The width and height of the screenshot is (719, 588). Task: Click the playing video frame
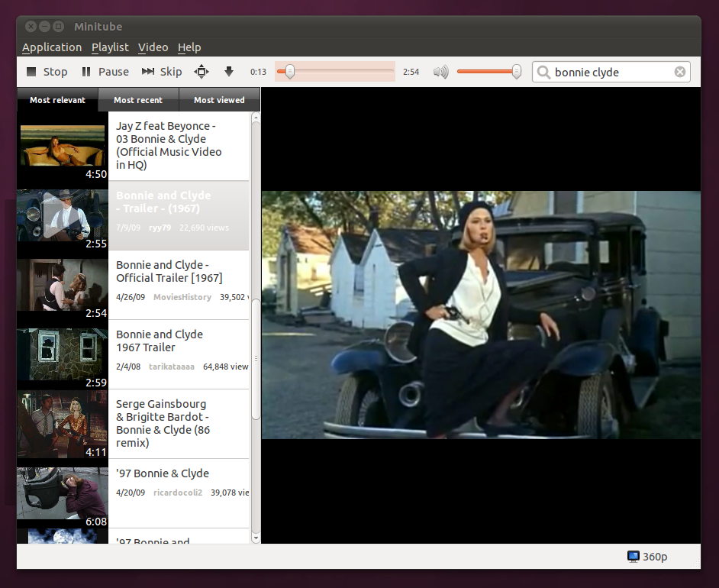[481, 315]
